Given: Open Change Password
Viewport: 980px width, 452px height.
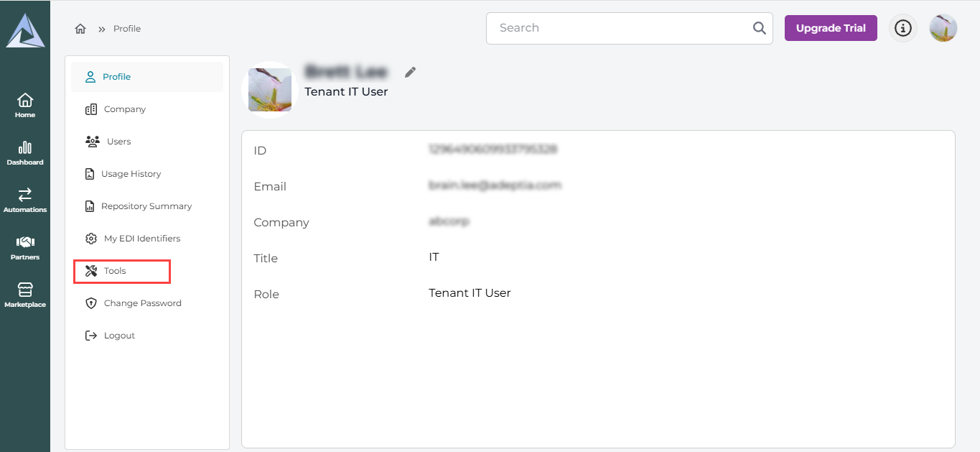Looking at the screenshot, I should (147, 303).
